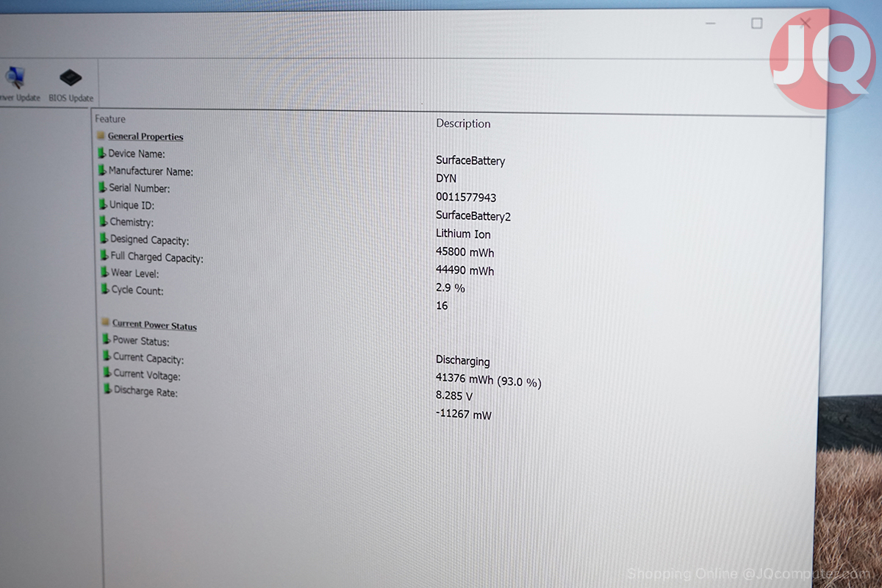Click the SurfaceBattery value
The width and height of the screenshot is (882, 588).
pyautogui.click(x=470, y=161)
